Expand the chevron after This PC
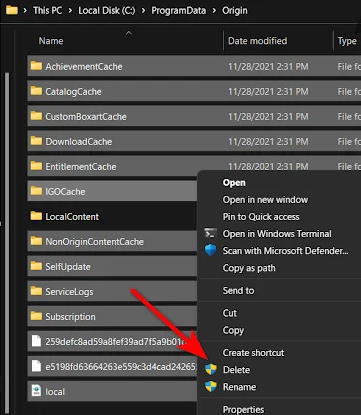Image resolution: width=361 pixels, height=415 pixels. pyautogui.click(x=70, y=10)
